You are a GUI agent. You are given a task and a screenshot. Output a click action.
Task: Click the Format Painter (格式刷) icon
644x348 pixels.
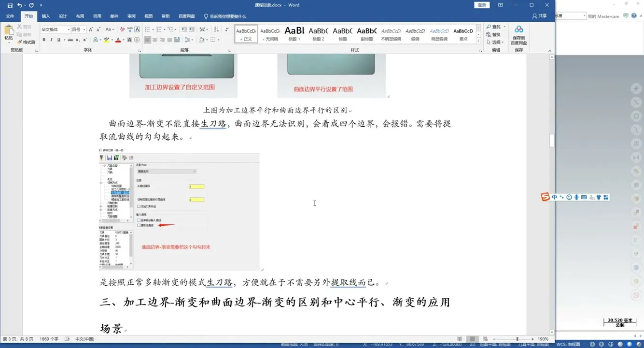(x=21, y=42)
